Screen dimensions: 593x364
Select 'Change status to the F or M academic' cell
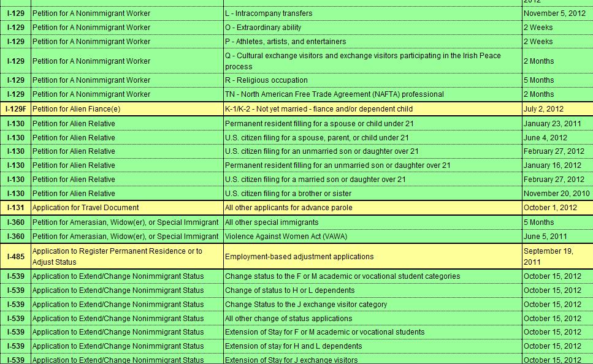click(x=372, y=276)
